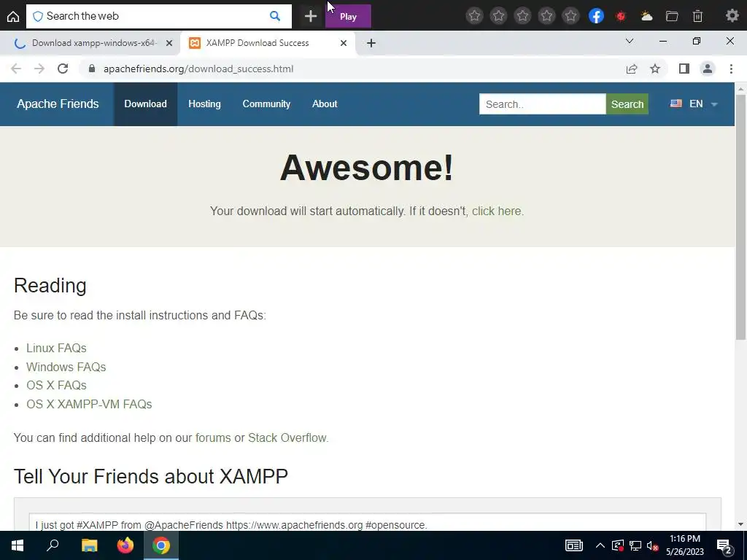The height and width of the screenshot is (560, 747).
Task: Open the notification center icon
Action: pyautogui.click(x=724, y=547)
